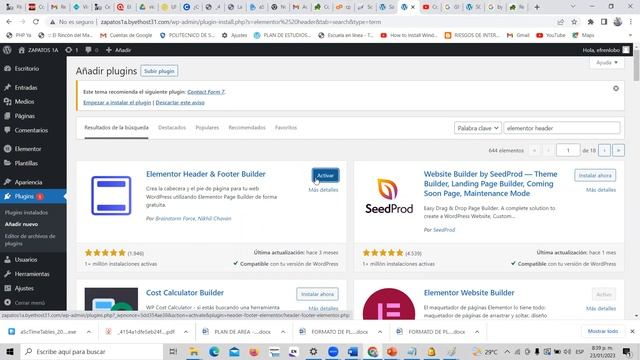
Task: Open the Cuentas de Google bookmark
Action: 126,36
